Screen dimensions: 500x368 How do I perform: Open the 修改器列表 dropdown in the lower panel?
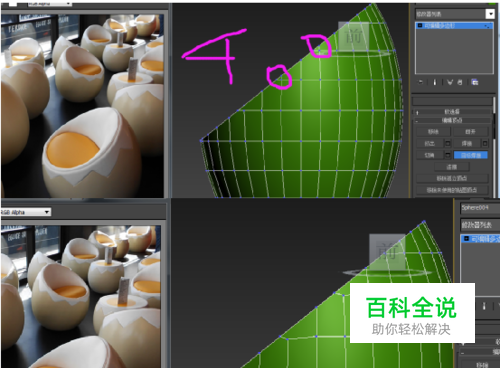[x=480, y=225]
